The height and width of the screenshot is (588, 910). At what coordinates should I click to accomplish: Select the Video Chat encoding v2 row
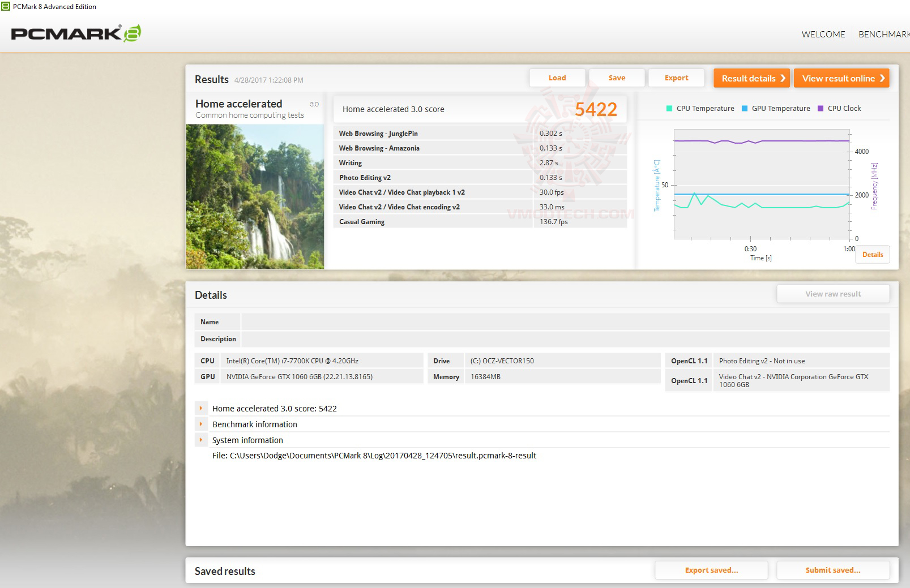(x=480, y=207)
